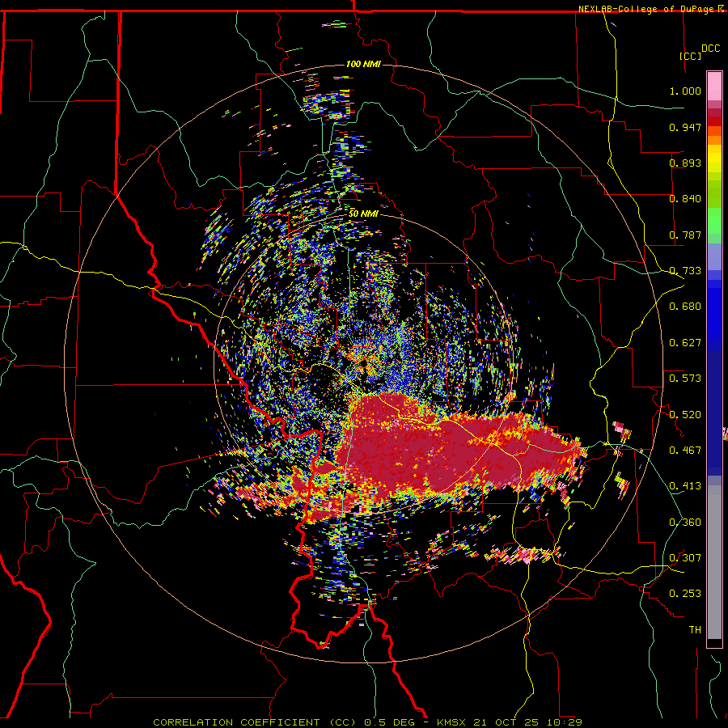Click the 100 NMI range ring label
This screenshot has height=728, width=728.
[363, 64]
